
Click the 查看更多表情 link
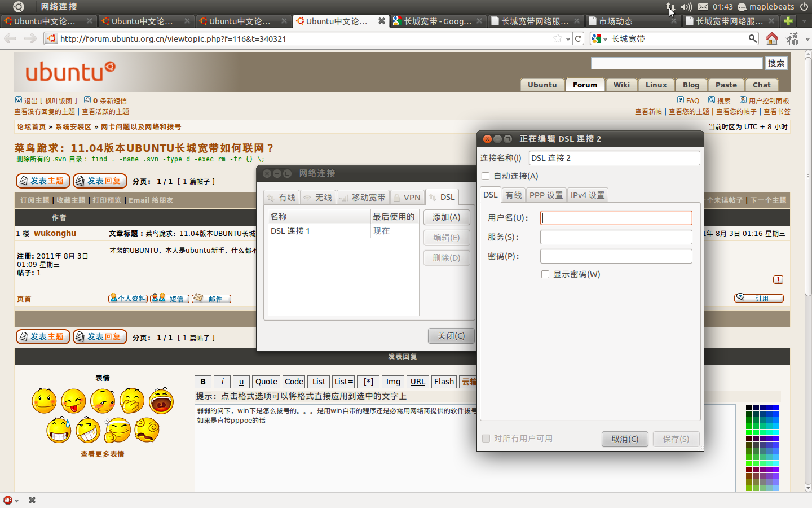(x=102, y=454)
